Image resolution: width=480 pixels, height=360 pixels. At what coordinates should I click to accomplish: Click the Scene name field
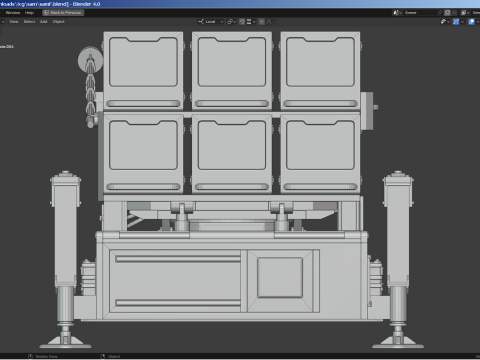[420, 13]
